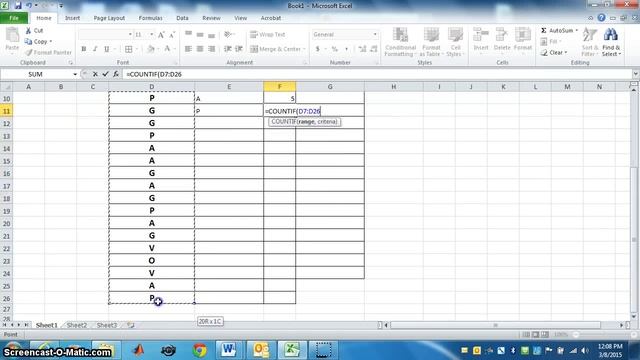Screen dimensions: 640x360
Task: Open Excel Help question mark
Action: pyautogui.click(x=601, y=18)
